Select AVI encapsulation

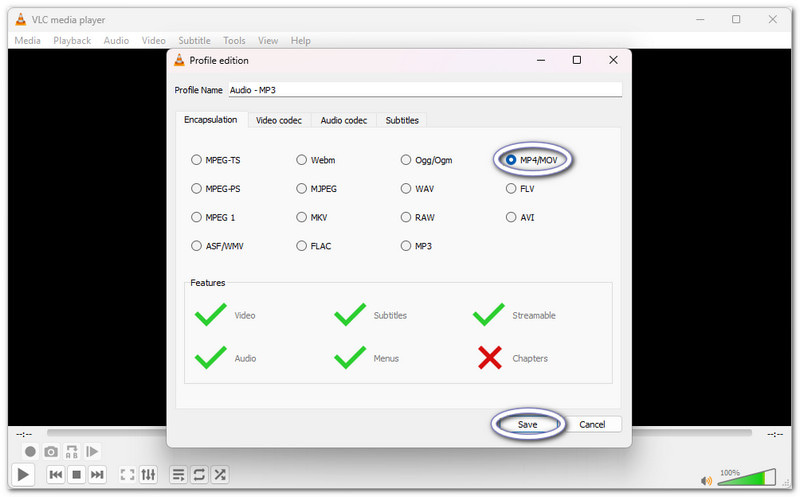click(511, 217)
